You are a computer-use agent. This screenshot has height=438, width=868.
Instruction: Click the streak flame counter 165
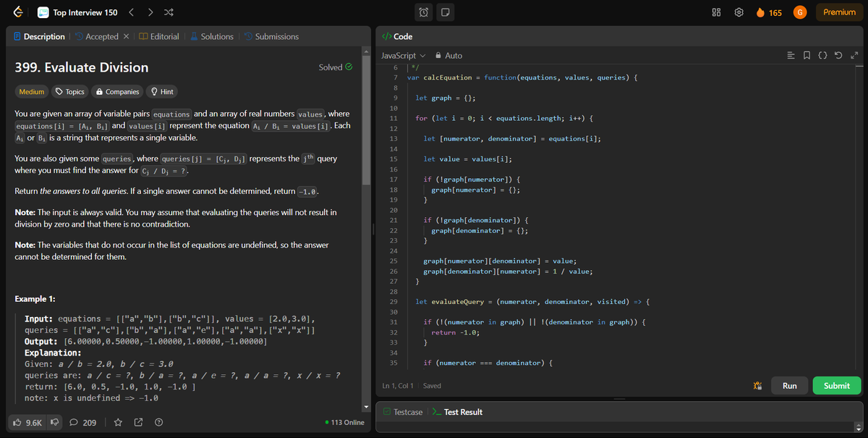pyautogui.click(x=768, y=12)
